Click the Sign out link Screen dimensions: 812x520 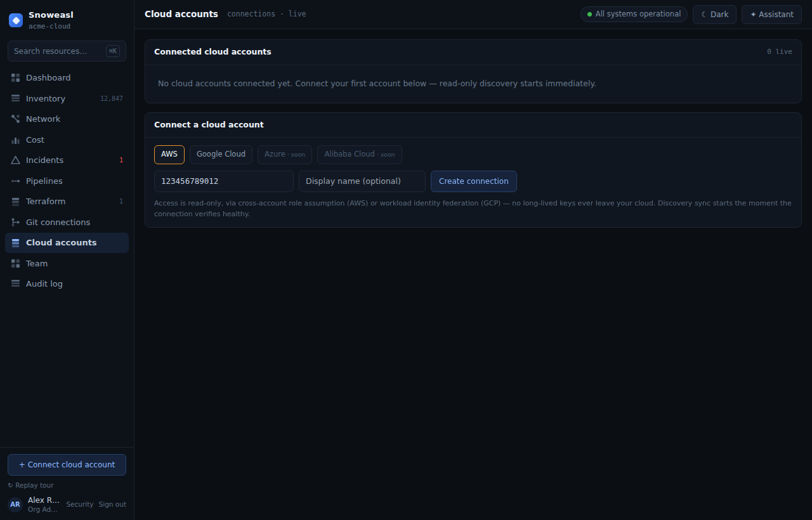pyautogui.click(x=112, y=504)
